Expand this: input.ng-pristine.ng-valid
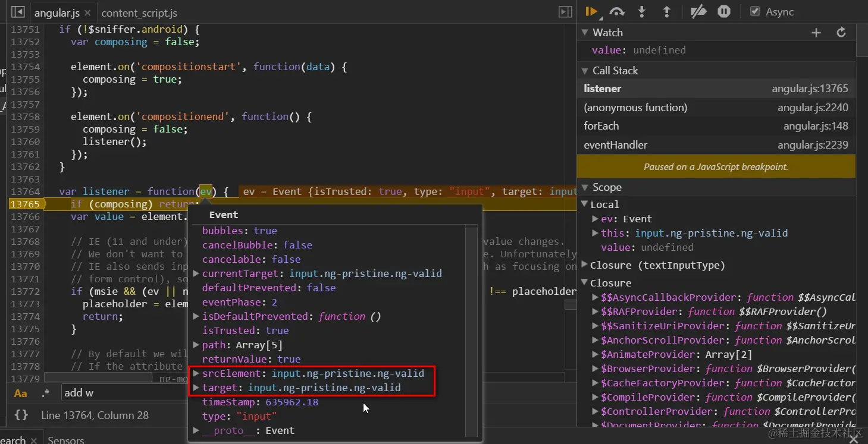868x444 pixels. (596, 233)
